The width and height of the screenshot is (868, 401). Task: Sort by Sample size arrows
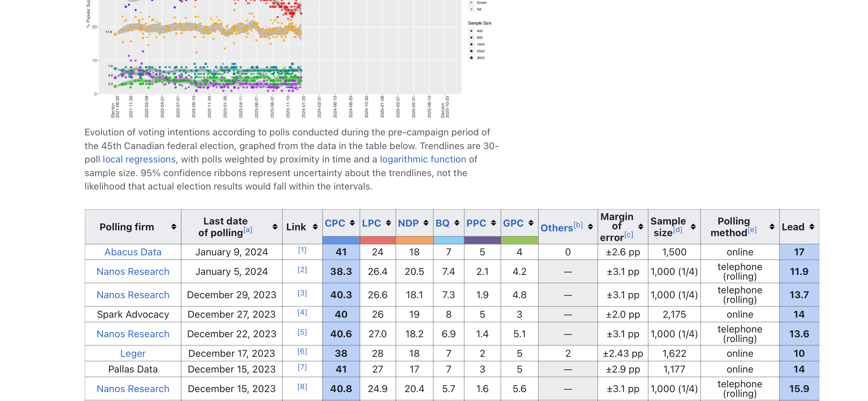click(693, 227)
